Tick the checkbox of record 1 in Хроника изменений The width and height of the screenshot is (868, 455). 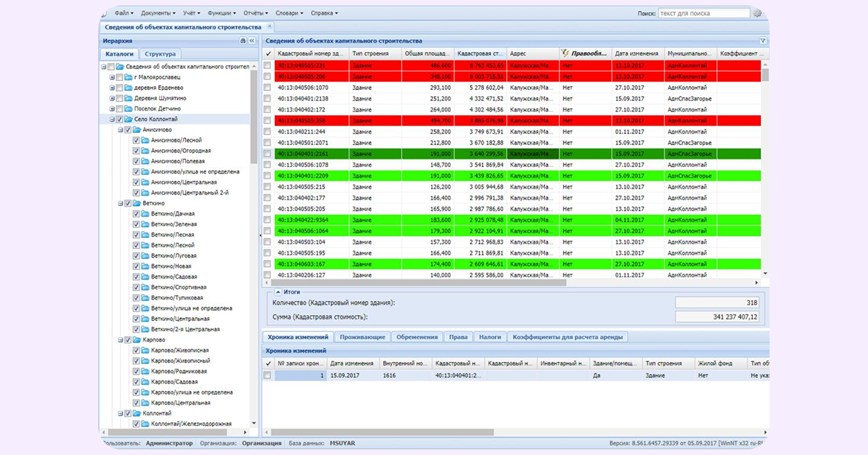[x=267, y=376]
